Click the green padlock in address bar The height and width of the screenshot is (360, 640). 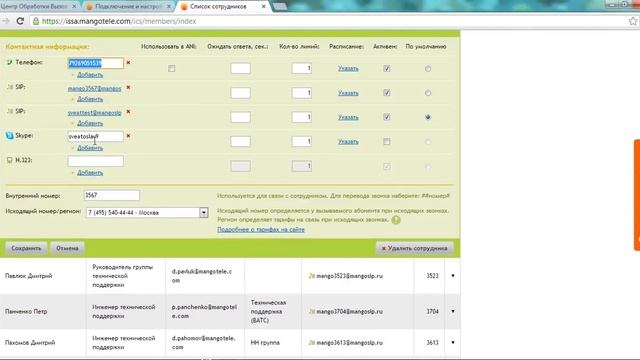tap(36, 21)
